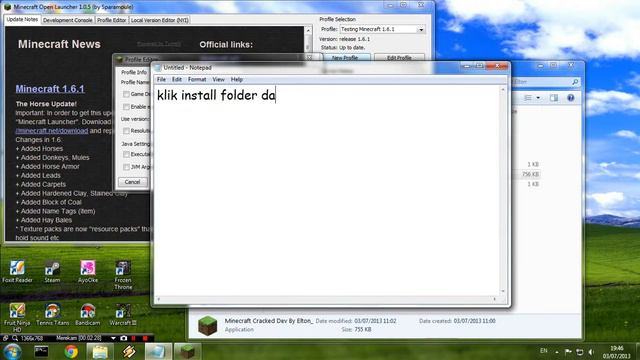Click Notepad vertical scrollbar down arrow

click(x=503, y=291)
